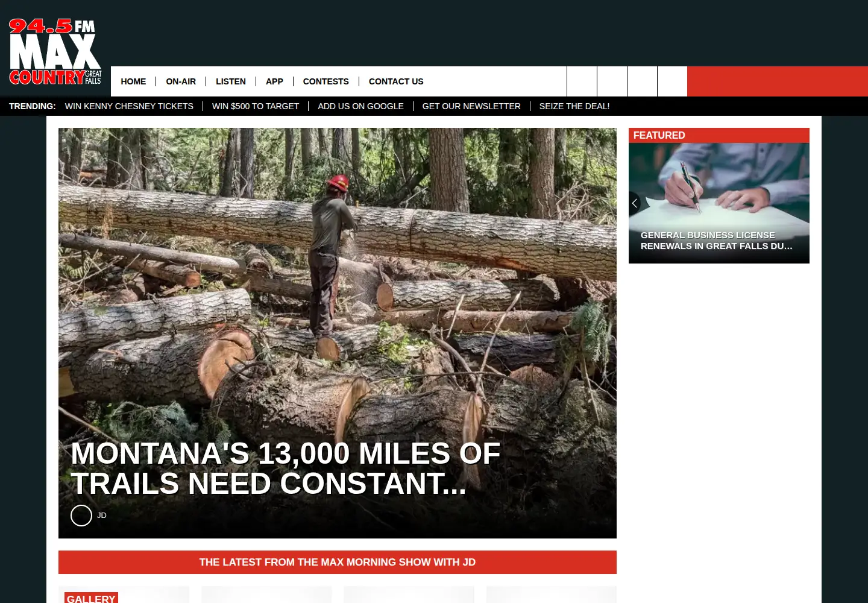The image size is (868, 603).
Task: Click the Add Us on Google link
Action: point(360,106)
